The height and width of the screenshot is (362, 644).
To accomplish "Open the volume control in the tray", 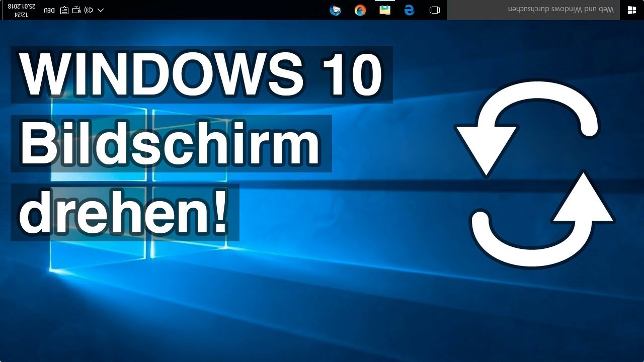I will coord(89,10).
